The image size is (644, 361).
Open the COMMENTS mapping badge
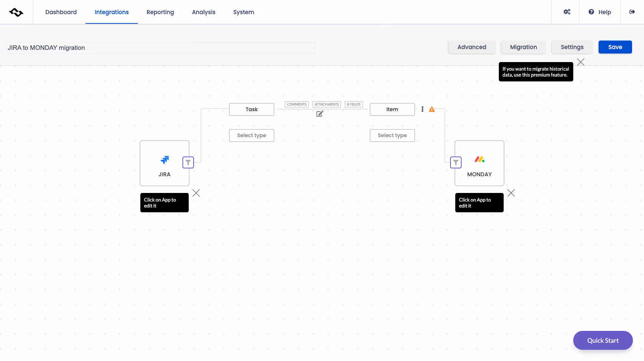click(x=296, y=104)
